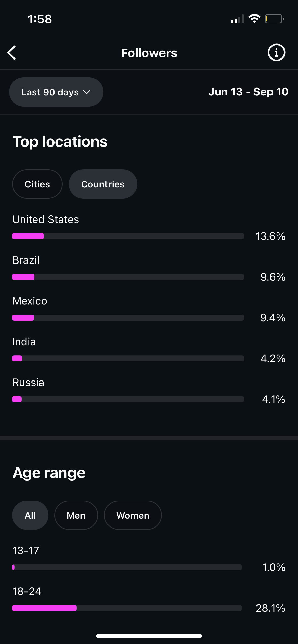Expand the date range chevron arrow

point(87,92)
